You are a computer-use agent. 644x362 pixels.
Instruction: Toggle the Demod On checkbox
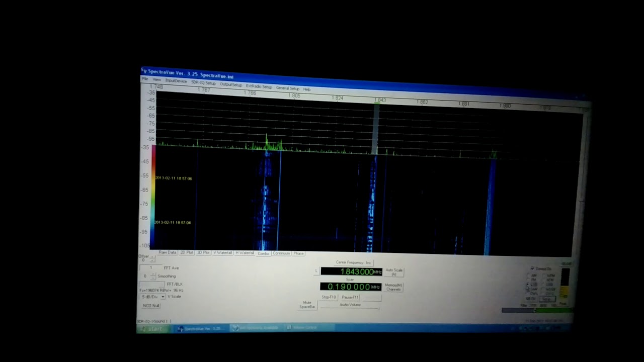coord(533,268)
